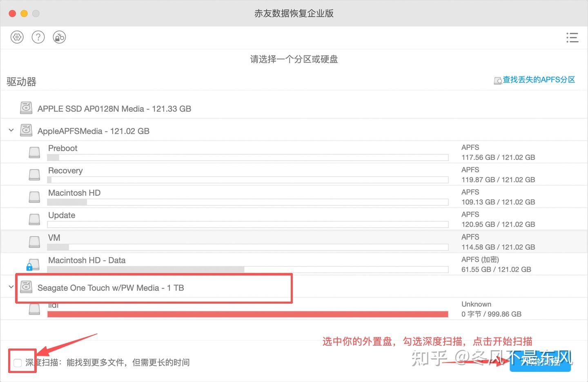Select the VM partition name
Screen dimensions: 588x382
pyautogui.click(x=54, y=238)
